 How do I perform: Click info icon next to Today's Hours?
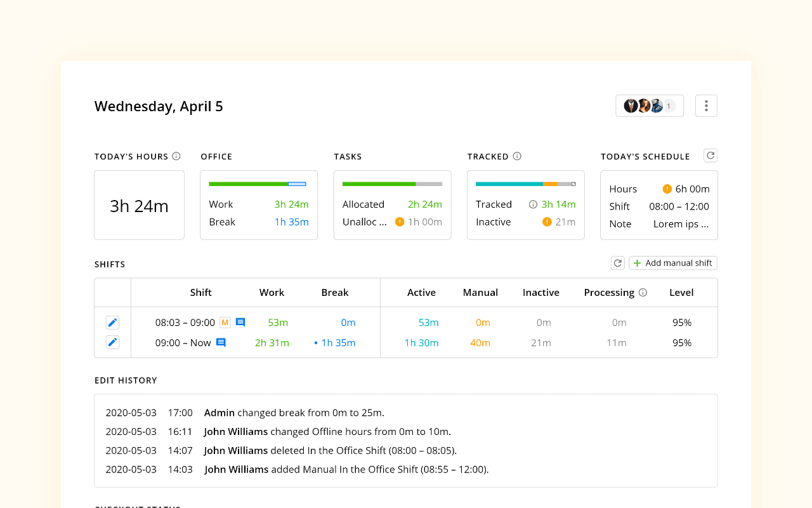coord(176,156)
